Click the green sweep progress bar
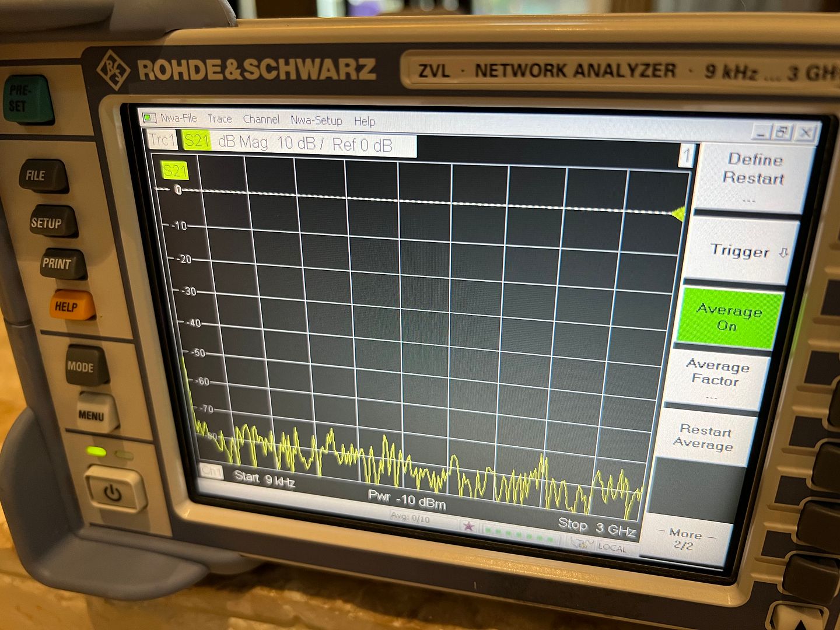 [519, 535]
